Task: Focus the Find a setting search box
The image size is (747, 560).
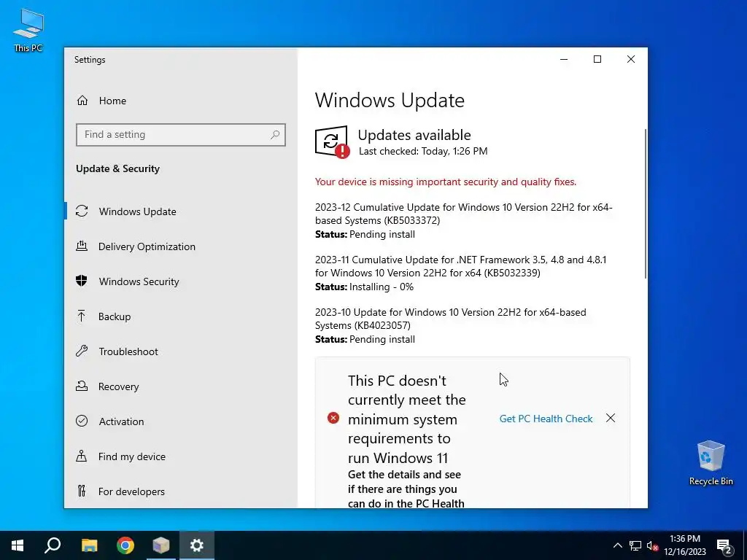Action: point(181,135)
